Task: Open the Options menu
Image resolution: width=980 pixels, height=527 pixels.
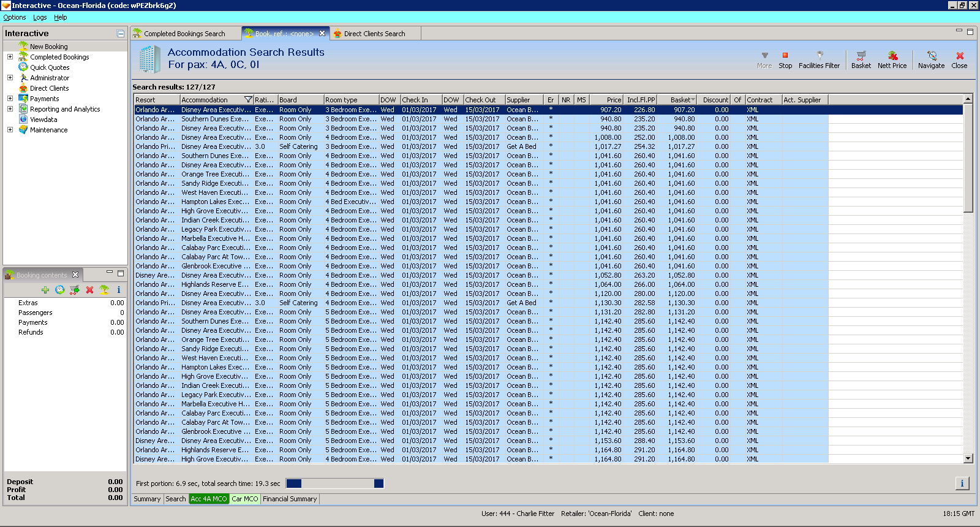Action: coord(15,17)
